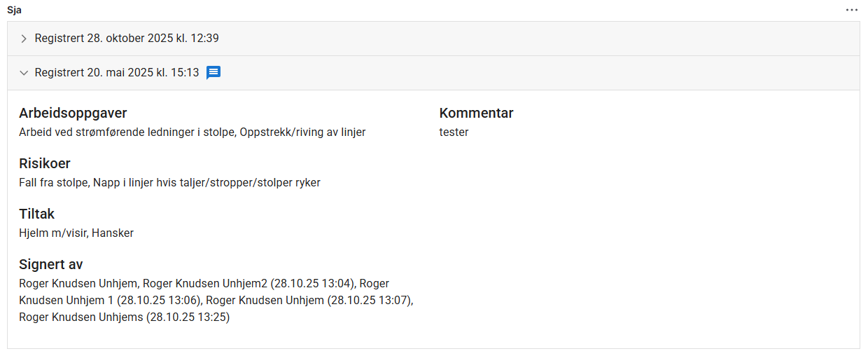Click signer 'Roger Knudsen Unhjems (28.10.25 13:25)'
868x356 pixels.
pyautogui.click(x=124, y=317)
